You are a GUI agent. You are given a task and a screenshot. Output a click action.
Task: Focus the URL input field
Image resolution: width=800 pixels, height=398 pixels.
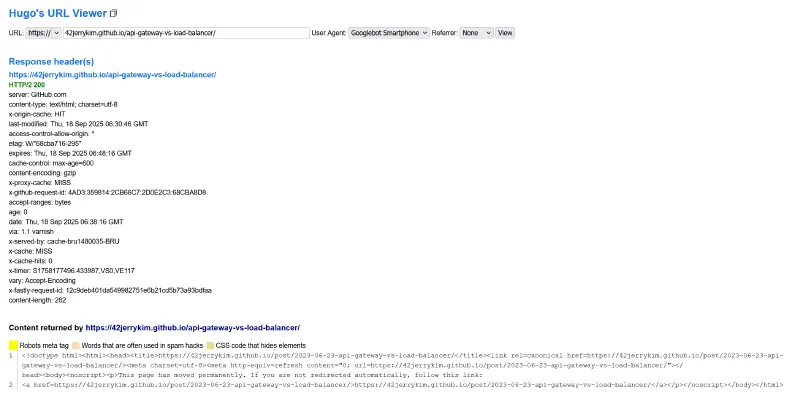(x=186, y=33)
